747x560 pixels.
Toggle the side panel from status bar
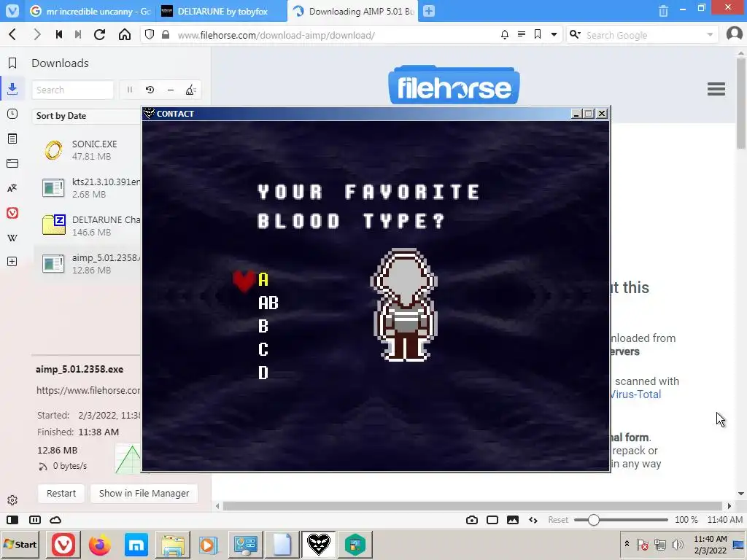tap(12, 519)
